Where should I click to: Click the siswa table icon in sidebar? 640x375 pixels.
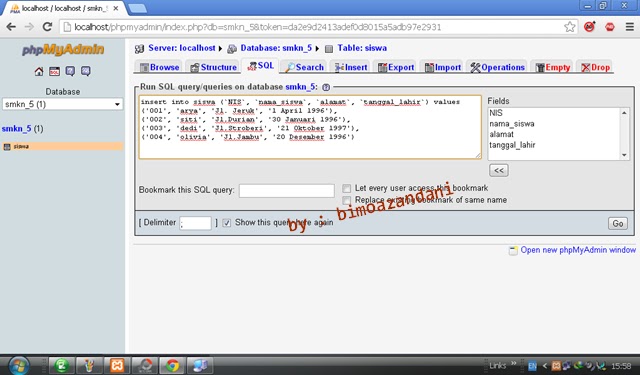7,147
